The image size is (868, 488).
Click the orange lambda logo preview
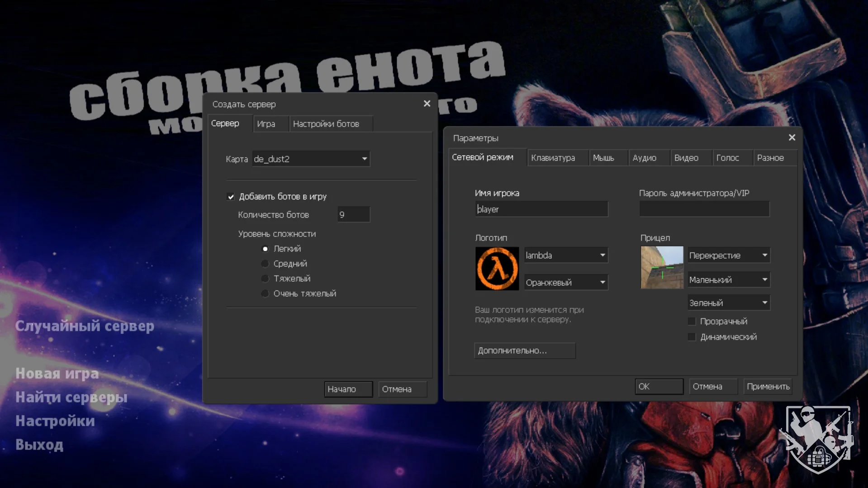click(x=497, y=269)
